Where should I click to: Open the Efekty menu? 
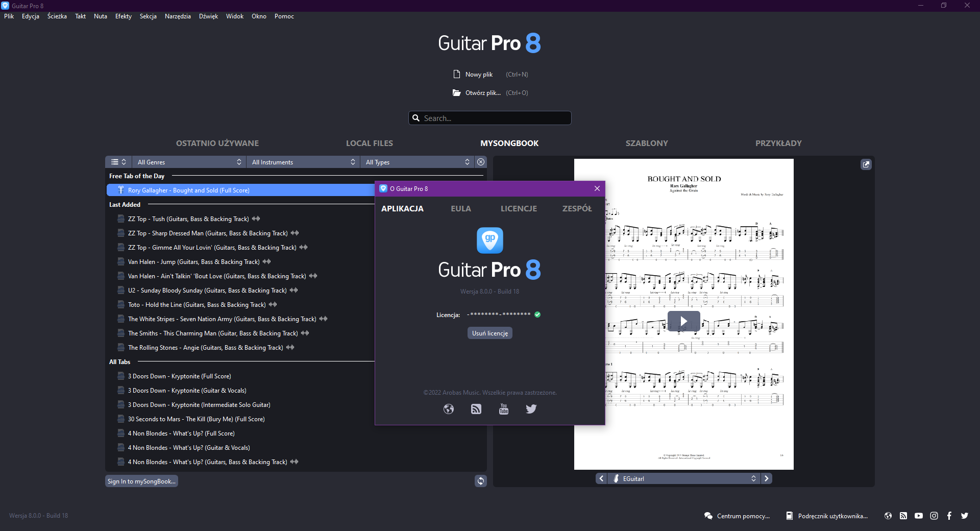(x=124, y=16)
